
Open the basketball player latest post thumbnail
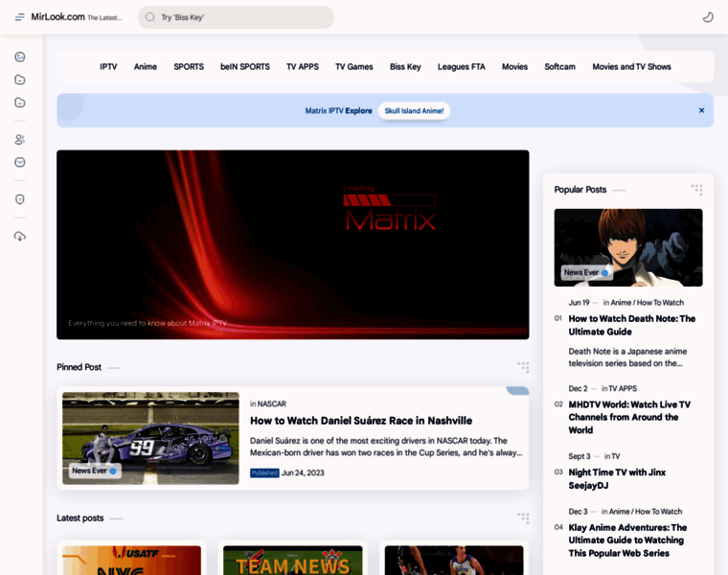(x=454, y=560)
